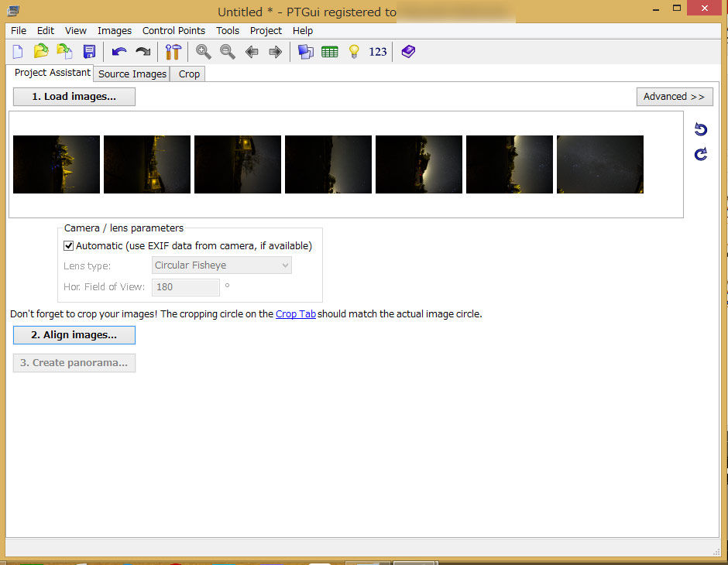Zoom out with the magnifier minus icon
This screenshot has width=728, height=565.
tap(228, 52)
